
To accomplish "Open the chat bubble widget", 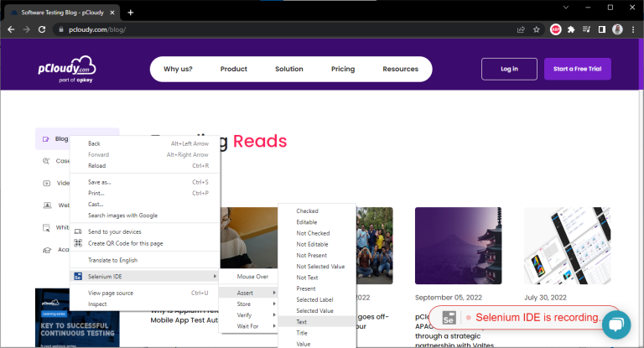I will point(615,325).
